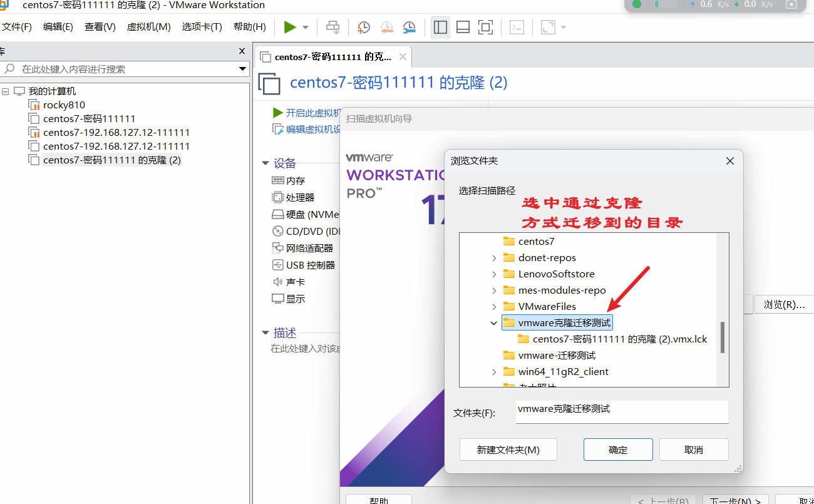
Task: Select the vmware克隆迁移测试 folder
Action: [565, 323]
